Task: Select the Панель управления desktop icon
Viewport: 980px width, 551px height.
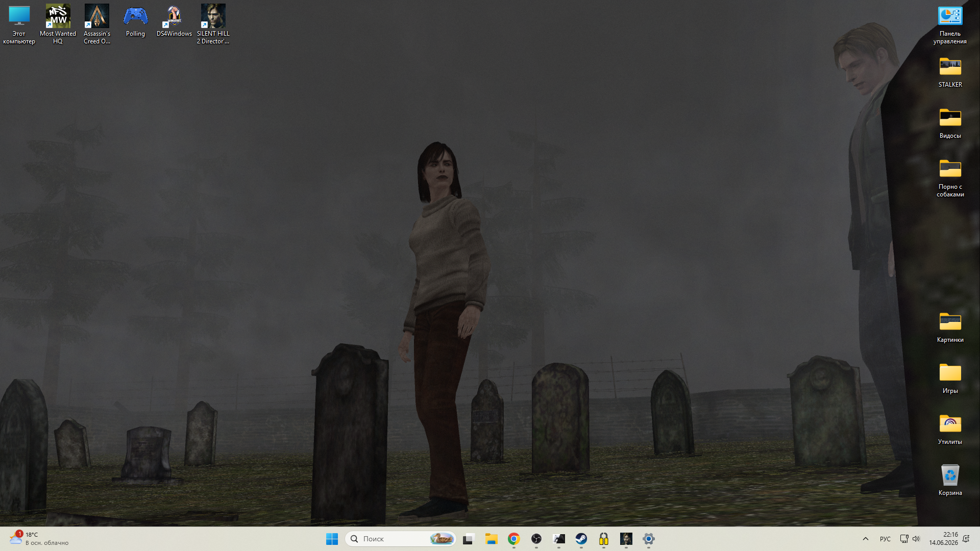Action: coord(950,24)
